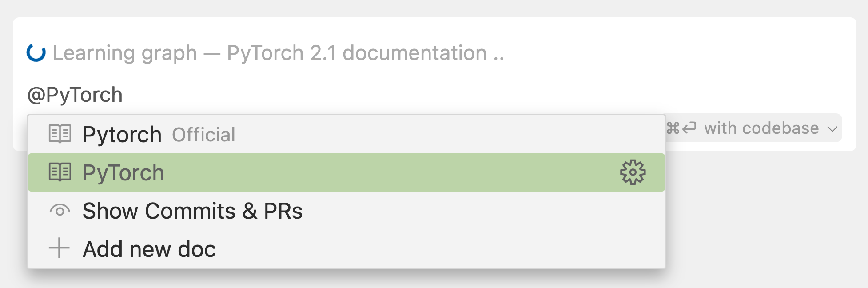Choose "Add new doc" from the list

pos(149,249)
